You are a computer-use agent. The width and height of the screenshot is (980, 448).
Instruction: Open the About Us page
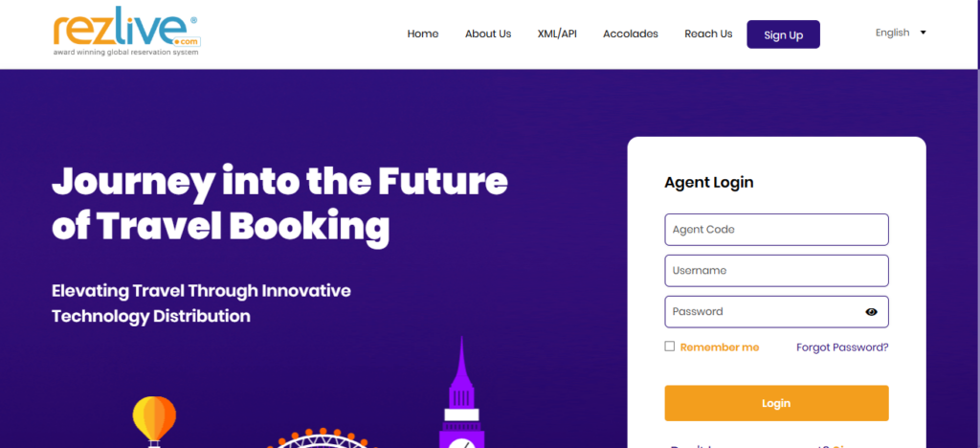pyautogui.click(x=488, y=34)
